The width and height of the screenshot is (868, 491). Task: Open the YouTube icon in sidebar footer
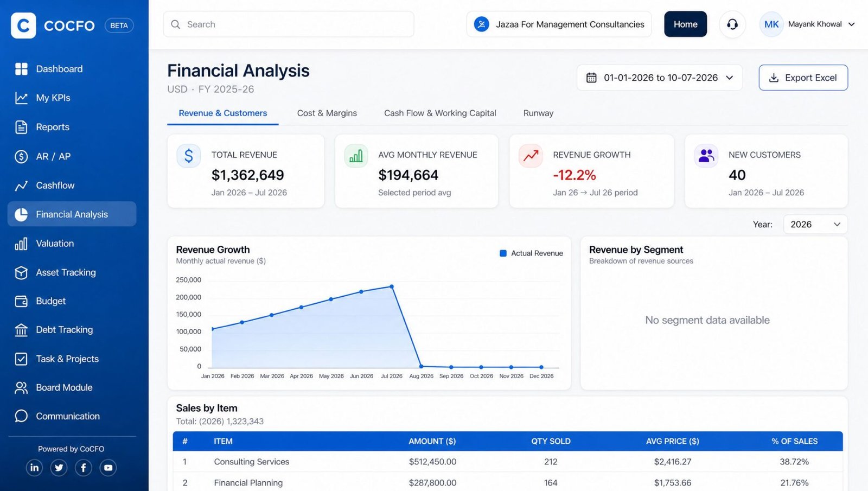pos(108,468)
